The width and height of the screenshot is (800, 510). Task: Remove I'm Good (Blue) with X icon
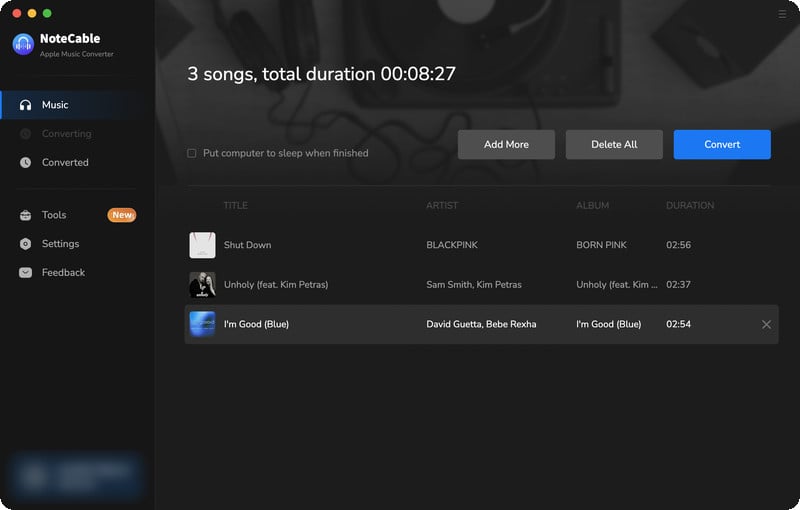point(766,324)
